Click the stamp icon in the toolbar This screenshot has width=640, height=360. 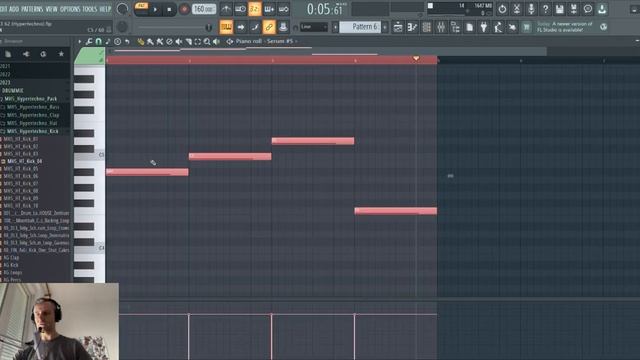(283, 27)
